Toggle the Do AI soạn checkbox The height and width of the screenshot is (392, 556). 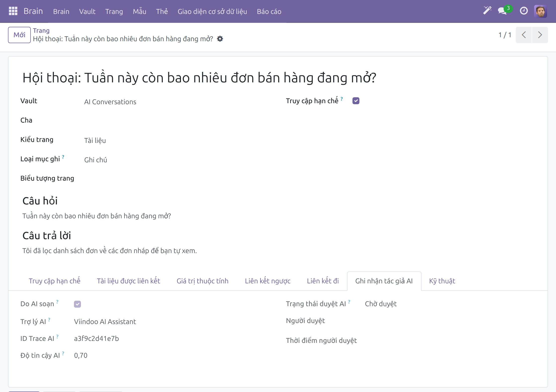pos(77,304)
